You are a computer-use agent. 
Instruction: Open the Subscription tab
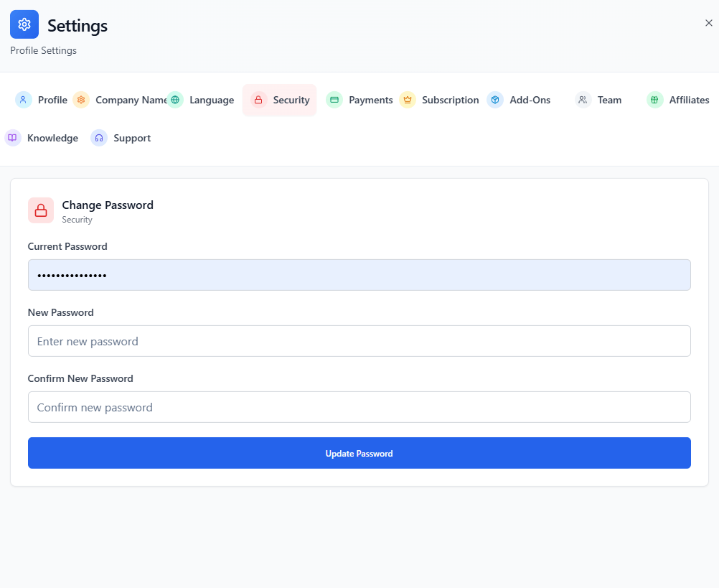(x=439, y=100)
